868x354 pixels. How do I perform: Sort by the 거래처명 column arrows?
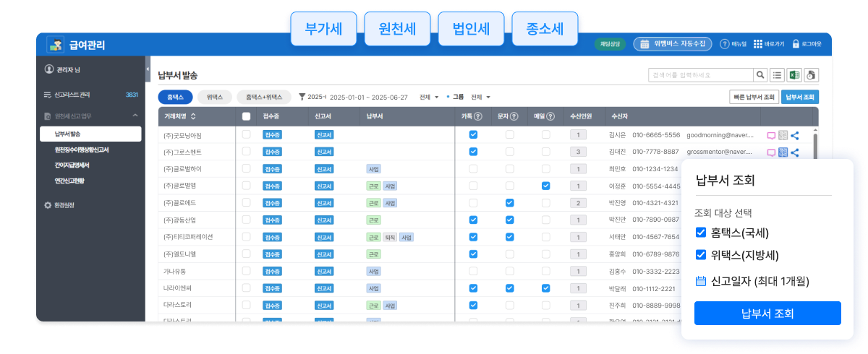[193, 116]
